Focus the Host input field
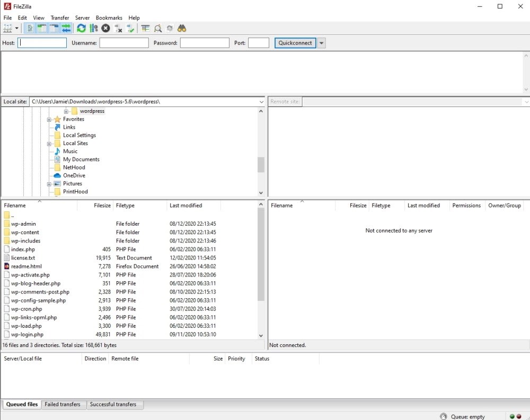The image size is (530, 420). click(42, 43)
